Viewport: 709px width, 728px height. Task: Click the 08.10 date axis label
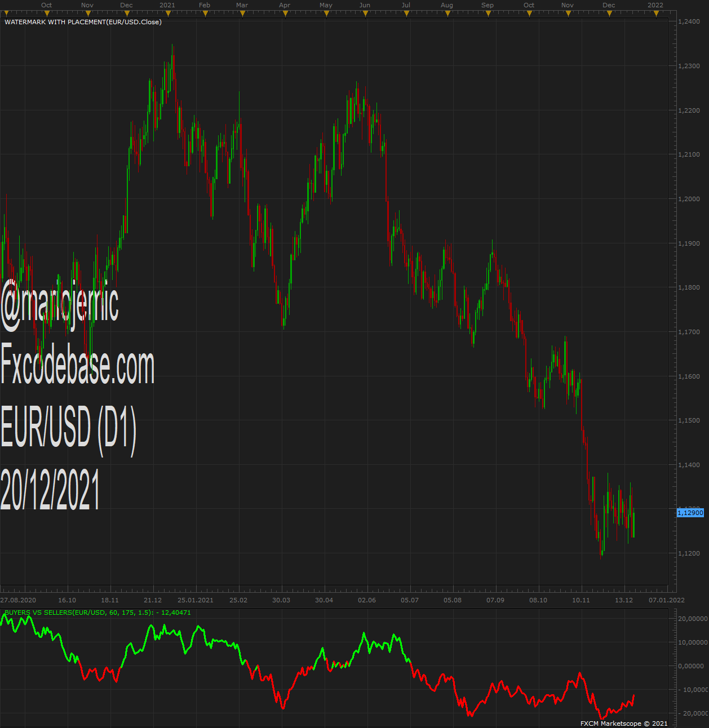(538, 600)
